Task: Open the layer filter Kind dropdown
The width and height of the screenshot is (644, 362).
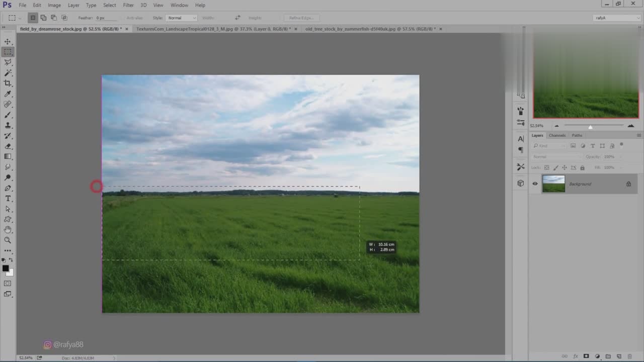Action: coord(549,146)
